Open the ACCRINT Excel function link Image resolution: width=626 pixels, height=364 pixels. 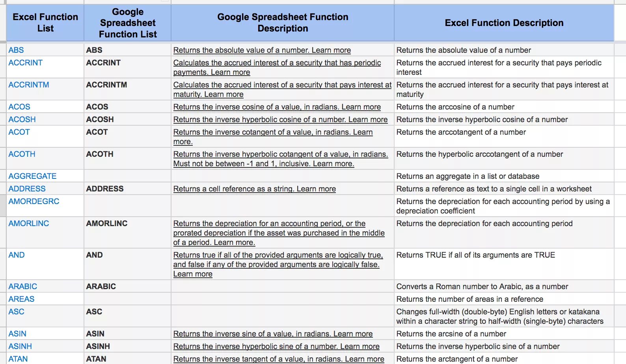26,63
